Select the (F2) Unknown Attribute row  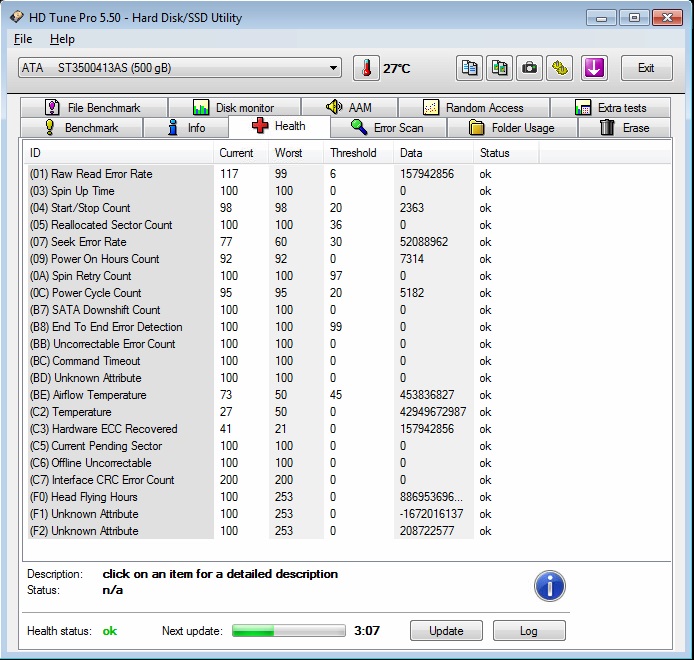283,531
